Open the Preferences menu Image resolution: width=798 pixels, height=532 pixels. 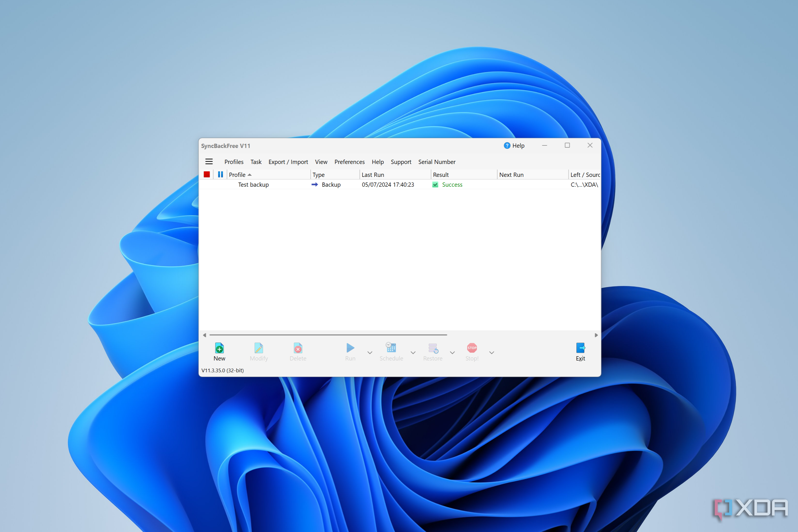(349, 162)
